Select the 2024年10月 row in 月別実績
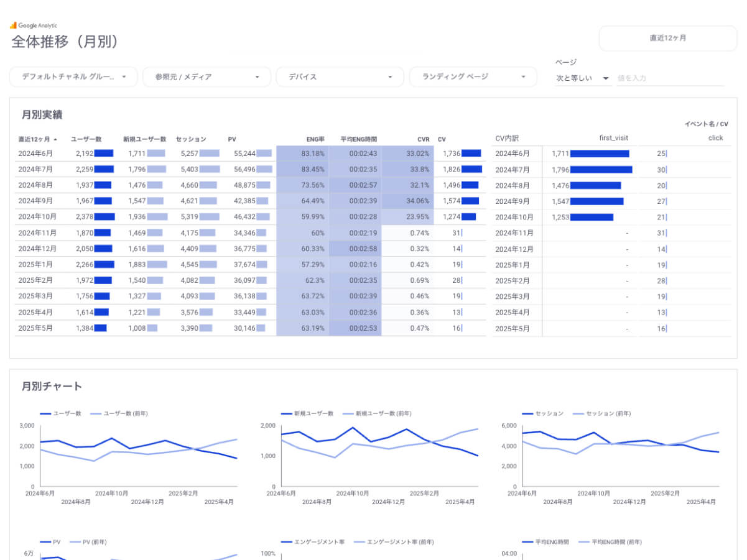 point(251,217)
